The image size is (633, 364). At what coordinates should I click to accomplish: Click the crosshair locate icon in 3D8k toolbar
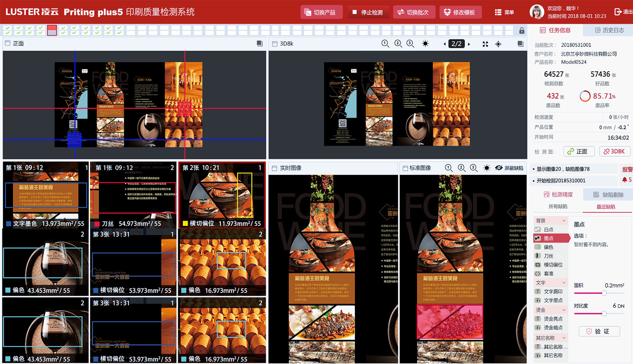click(x=498, y=44)
